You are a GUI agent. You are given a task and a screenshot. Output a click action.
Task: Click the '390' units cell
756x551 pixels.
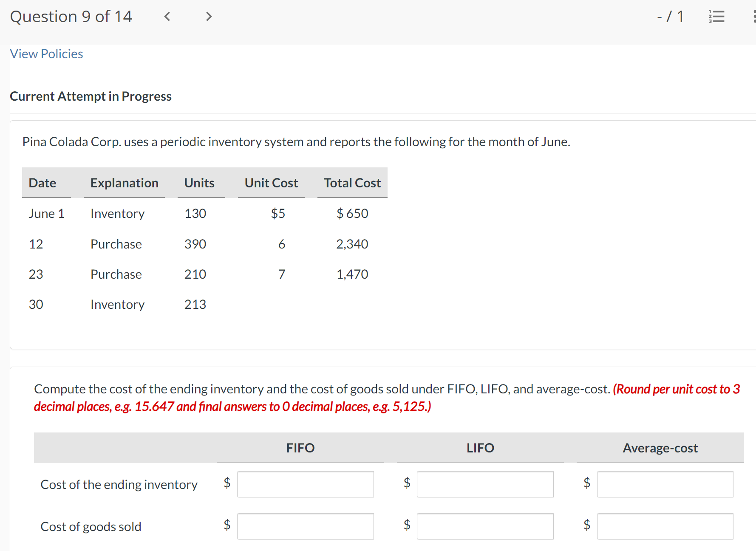point(195,244)
